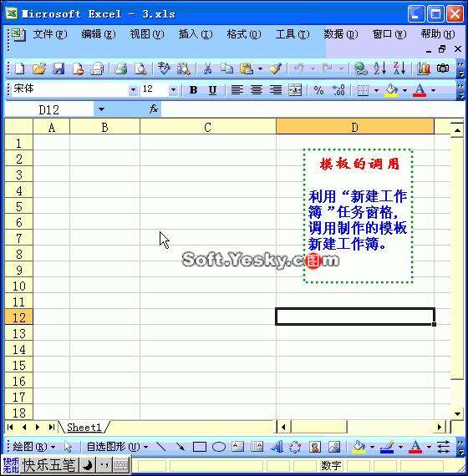Screen dimensions: 468x476
Task: Open the 自选图形 AutoShapes menu
Action: (117, 447)
